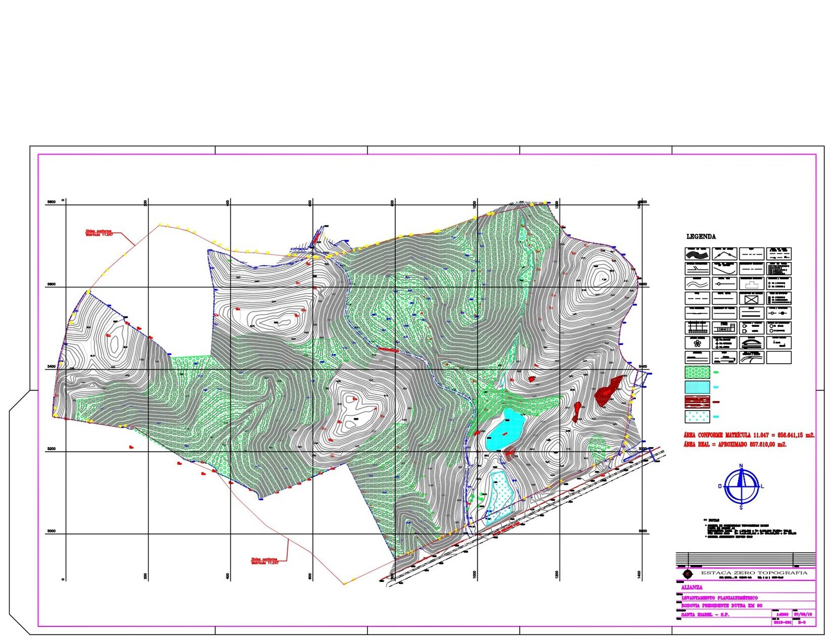Click the thick wavy road legend symbol
Image resolution: width=834 pixels, height=644 pixels.
[697, 254]
